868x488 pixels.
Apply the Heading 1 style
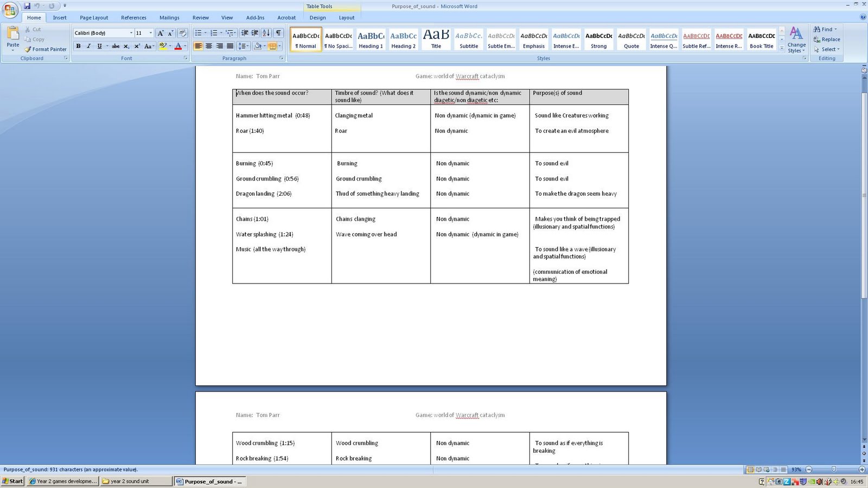pyautogui.click(x=371, y=40)
